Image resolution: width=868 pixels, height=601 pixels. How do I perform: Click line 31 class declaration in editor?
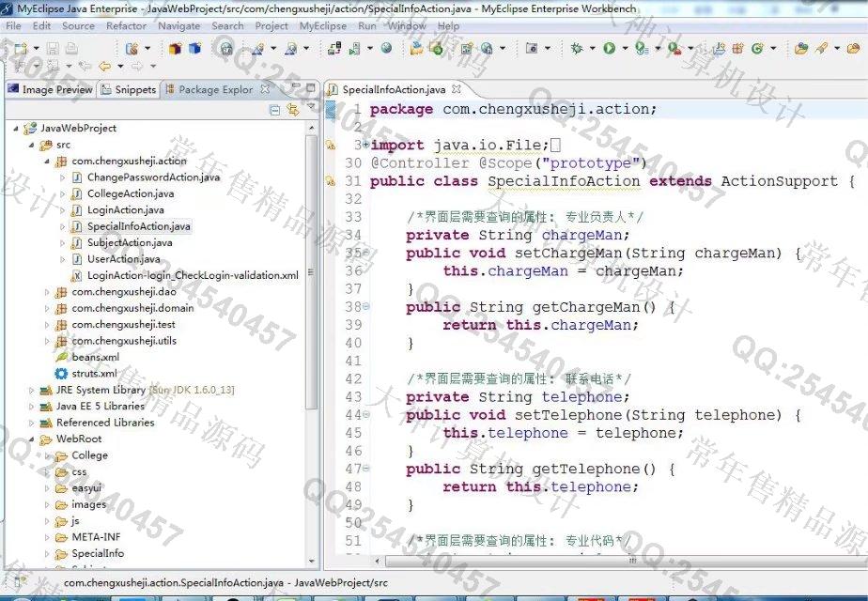coord(612,181)
